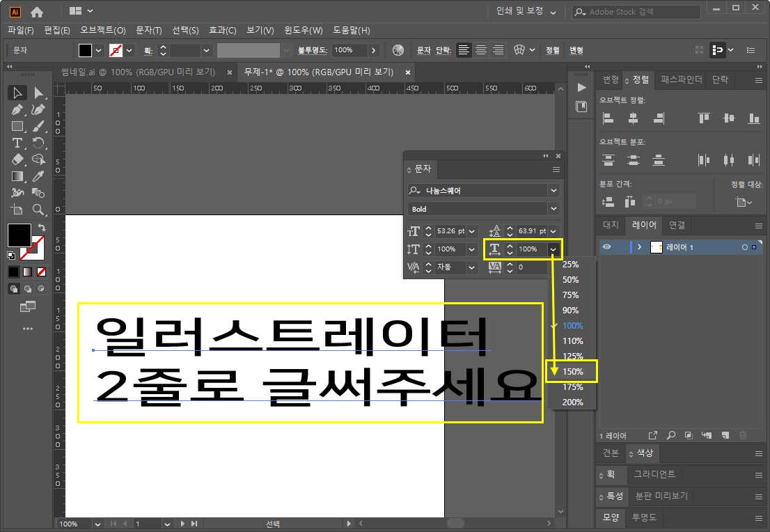Select the Zoom tool magnifier
Viewport: 770px width, 532px height.
(x=38, y=210)
